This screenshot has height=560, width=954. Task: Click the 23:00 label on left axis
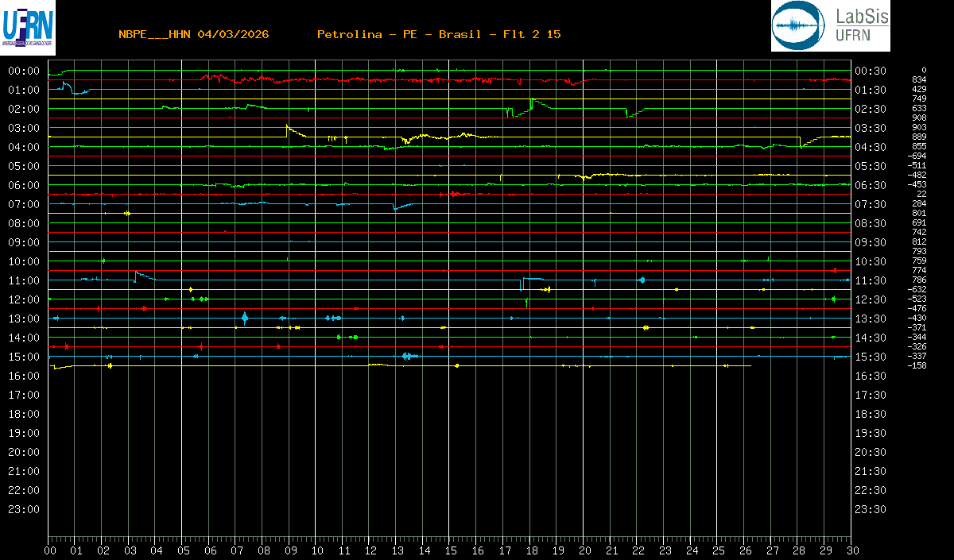24,509
